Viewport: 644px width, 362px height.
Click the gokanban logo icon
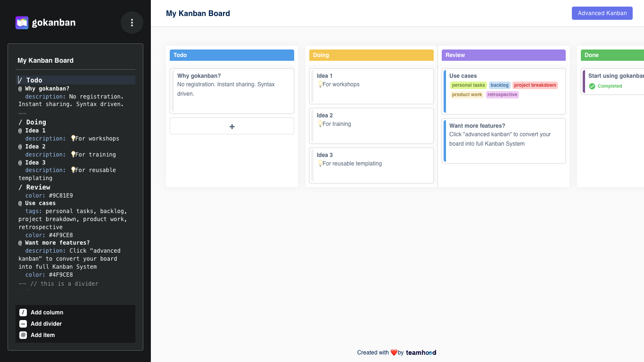point(22,23)
